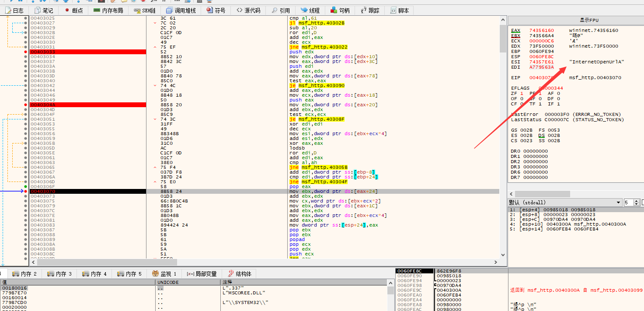Viewport: 644px width, 311px height.
Task: Click LastStatus C000007C (STATUS_NO_TOKEN) line
Action: [x=567, y=120]
